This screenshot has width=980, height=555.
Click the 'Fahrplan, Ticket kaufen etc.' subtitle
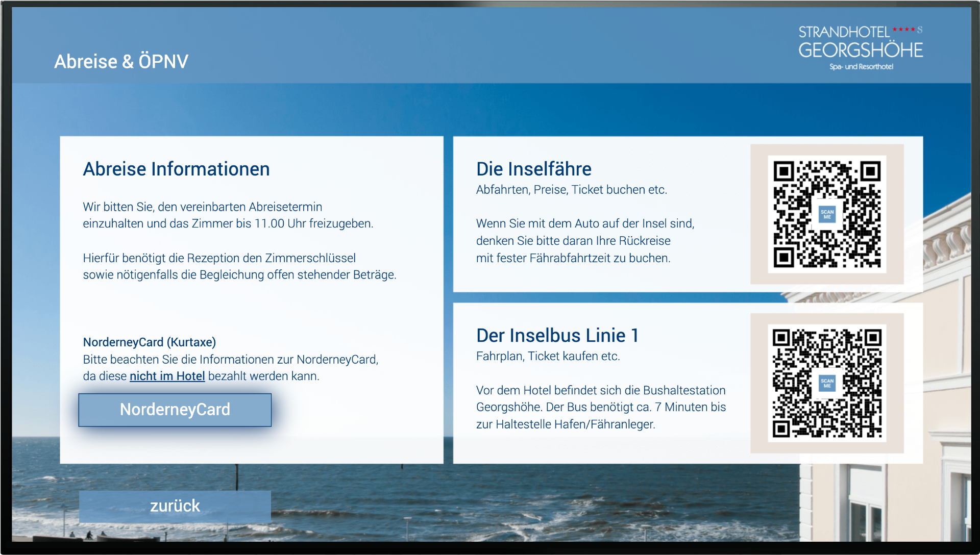548,356
